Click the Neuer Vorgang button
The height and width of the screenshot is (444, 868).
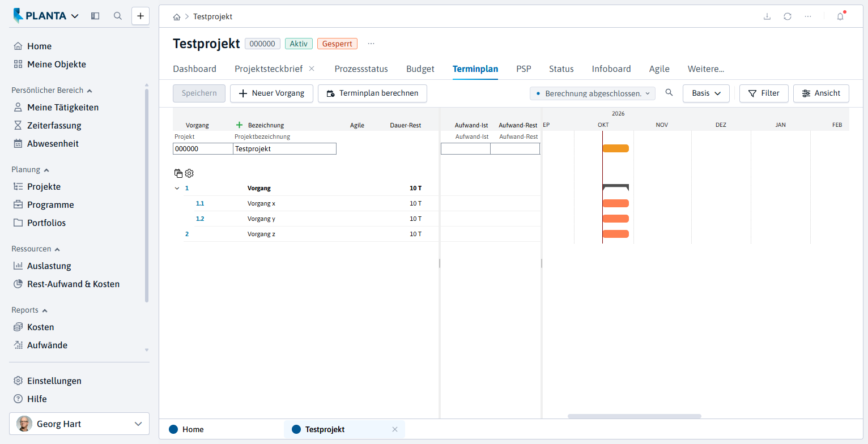[x=271, y=93]
